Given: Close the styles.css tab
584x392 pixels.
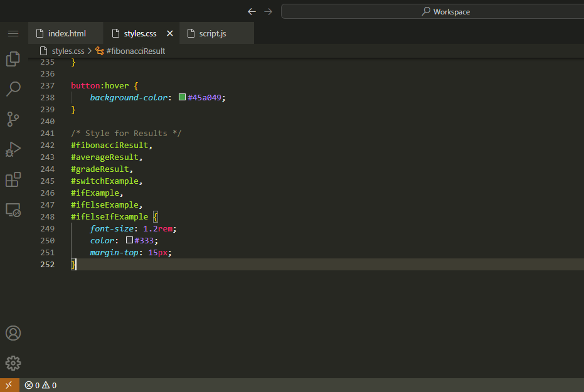Looking at the screenshot, I should pyautogui.click(x=169, y=33).
